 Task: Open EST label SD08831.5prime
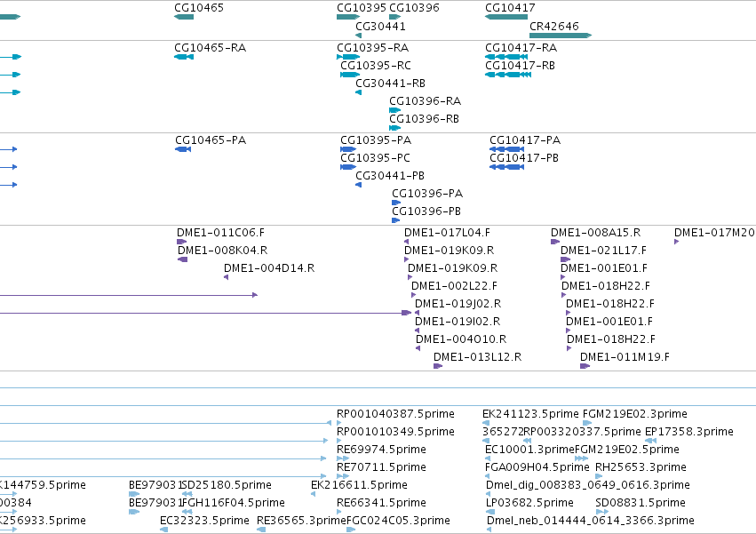[641, 503]
